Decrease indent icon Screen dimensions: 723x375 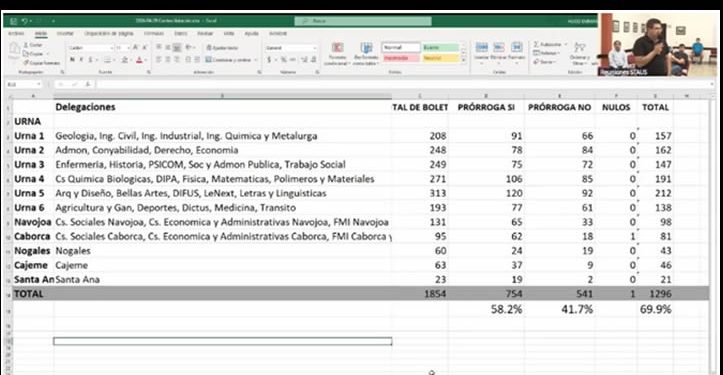coord(188,60)
